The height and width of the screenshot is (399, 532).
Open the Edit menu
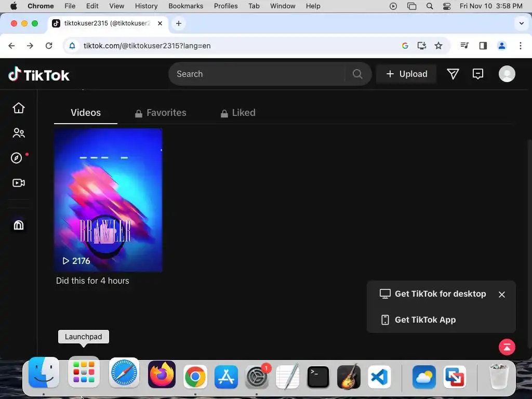coord(92,6)
